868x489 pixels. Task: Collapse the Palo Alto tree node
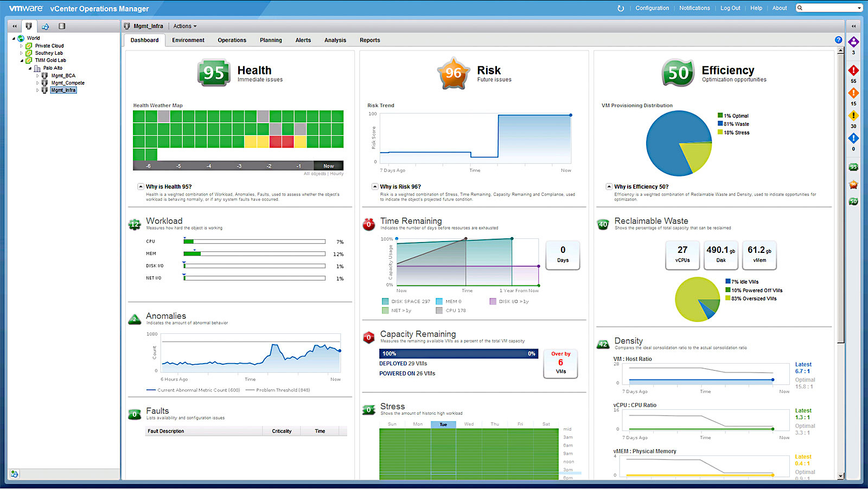30,68
